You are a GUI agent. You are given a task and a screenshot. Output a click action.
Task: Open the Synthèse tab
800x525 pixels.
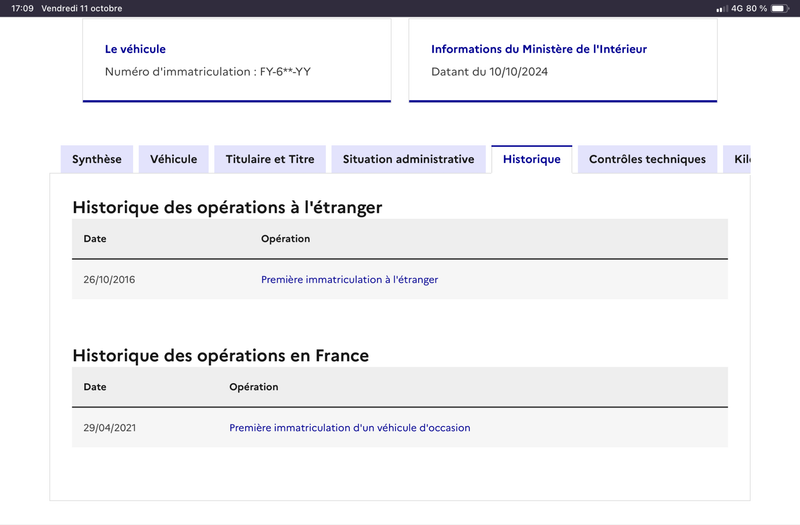coord(97,159)
